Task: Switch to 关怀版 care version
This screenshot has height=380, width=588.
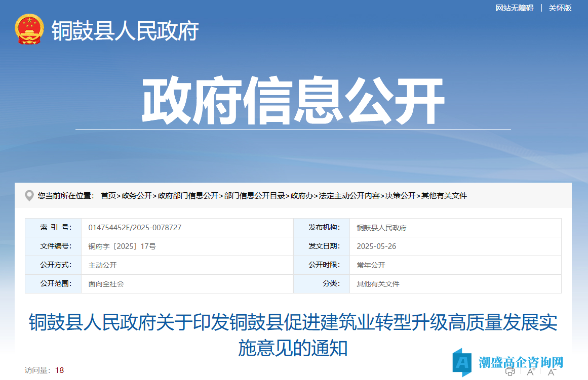Action: click(x=560, y=8)
